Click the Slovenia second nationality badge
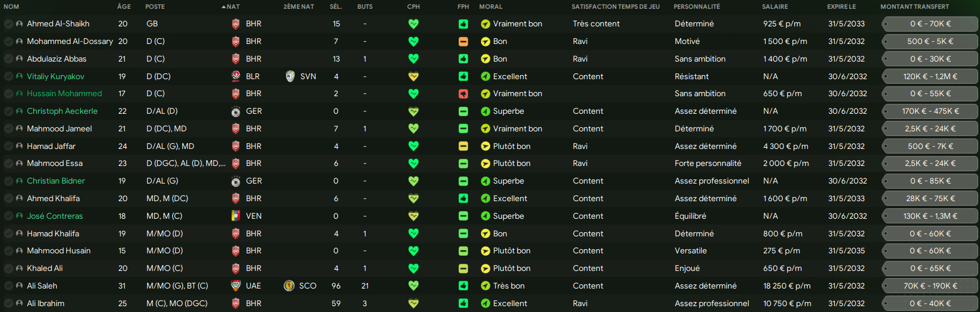980x312 pixels. coord(290,76)
